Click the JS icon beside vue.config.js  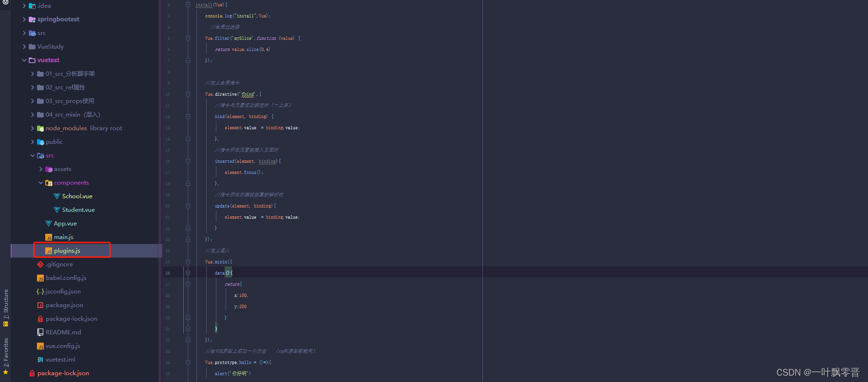40,346
